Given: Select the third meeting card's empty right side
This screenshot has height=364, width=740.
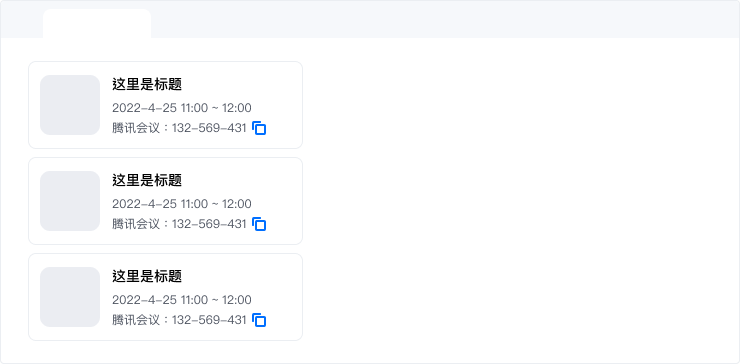Looking at the screenshot, I should click(x=285, y=297).
